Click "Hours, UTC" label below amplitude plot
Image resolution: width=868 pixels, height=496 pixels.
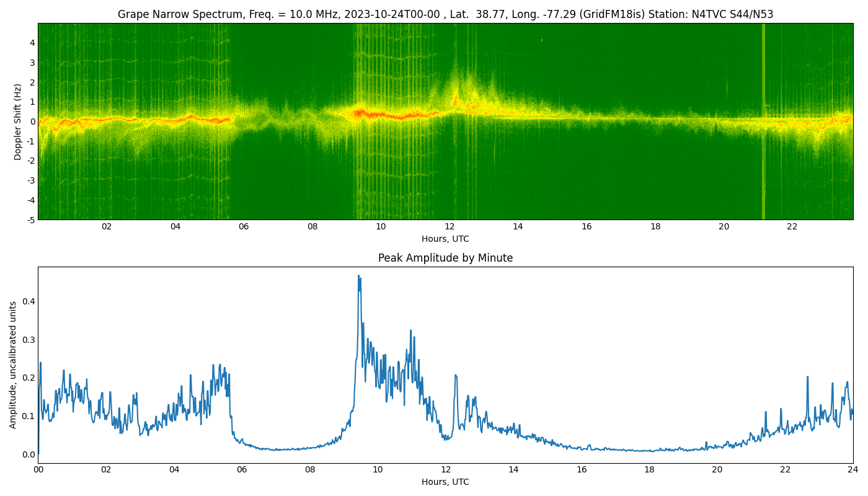point(445,482)
